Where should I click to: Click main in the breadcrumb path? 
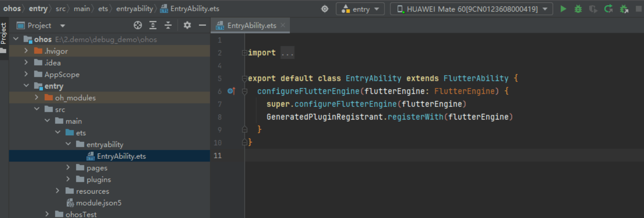click(x=82, y=9)
